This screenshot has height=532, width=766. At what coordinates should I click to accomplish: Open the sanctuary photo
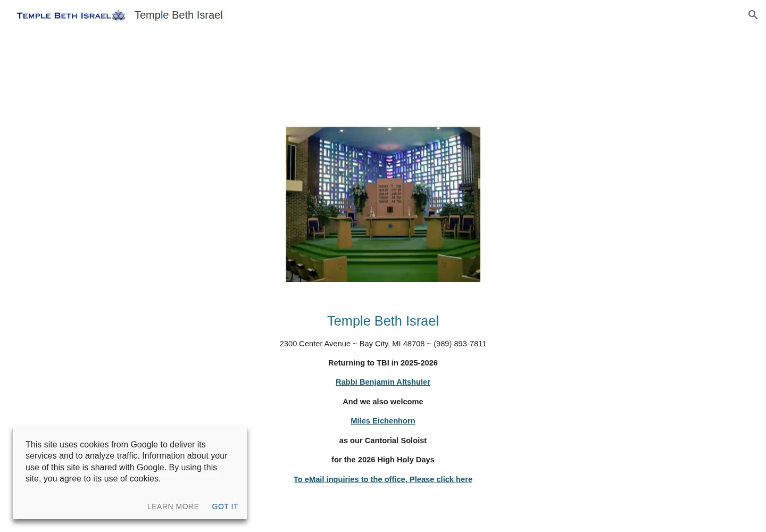[383, 204]
